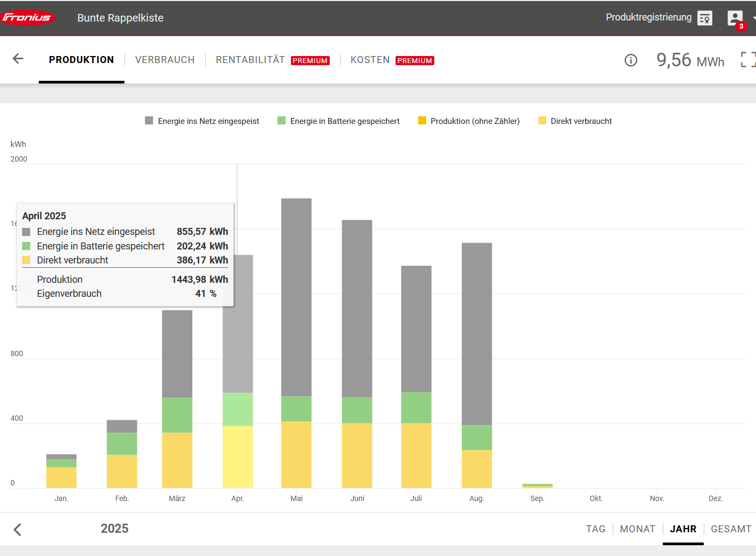Toggle 'Energie ins Netz eingespeist' legend series
Viewport: 756px width, 556px height.
208,121
